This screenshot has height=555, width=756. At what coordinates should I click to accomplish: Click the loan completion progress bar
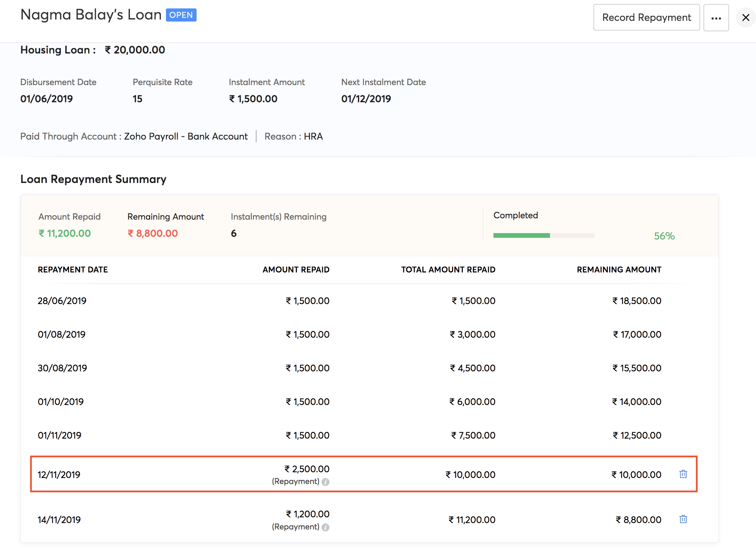click(543, 235)
